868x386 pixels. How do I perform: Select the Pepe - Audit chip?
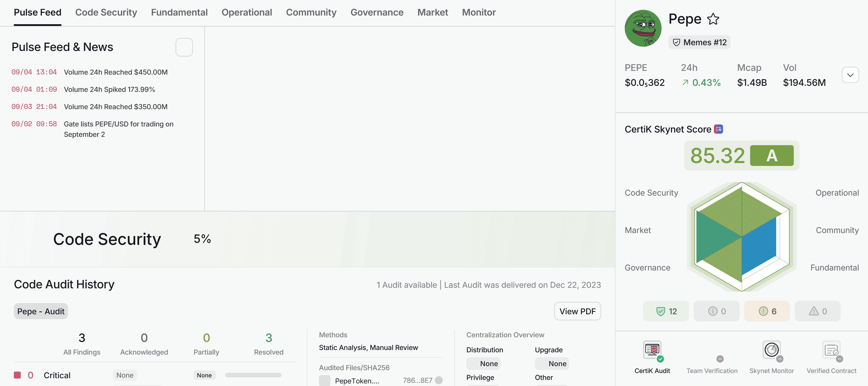[x=41, y=311]
